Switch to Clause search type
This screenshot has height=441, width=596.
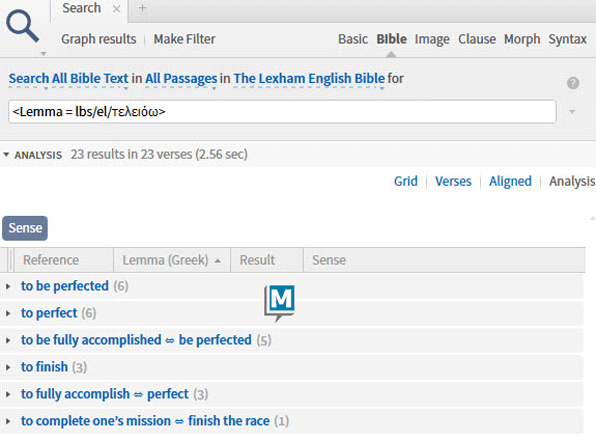tap(477, 39)
